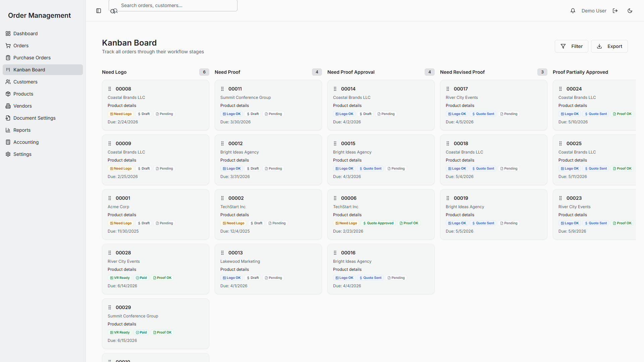Toggle the sidebar panel icon
This screenshot has height=362, width=644.
click(x=99, y=11)
